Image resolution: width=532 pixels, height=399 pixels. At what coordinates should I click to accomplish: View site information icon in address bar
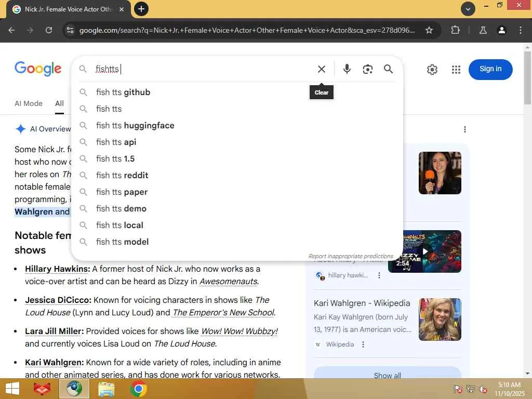point(70,30)
